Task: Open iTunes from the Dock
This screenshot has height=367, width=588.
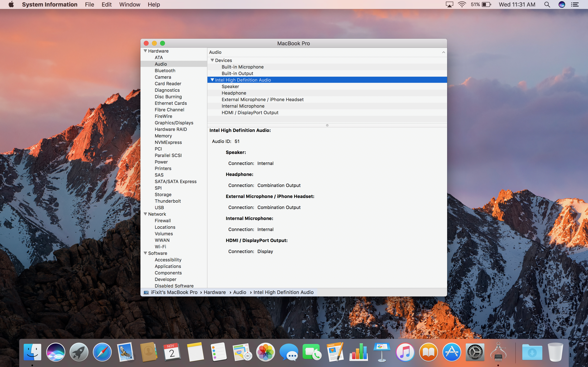Action: 405,352
